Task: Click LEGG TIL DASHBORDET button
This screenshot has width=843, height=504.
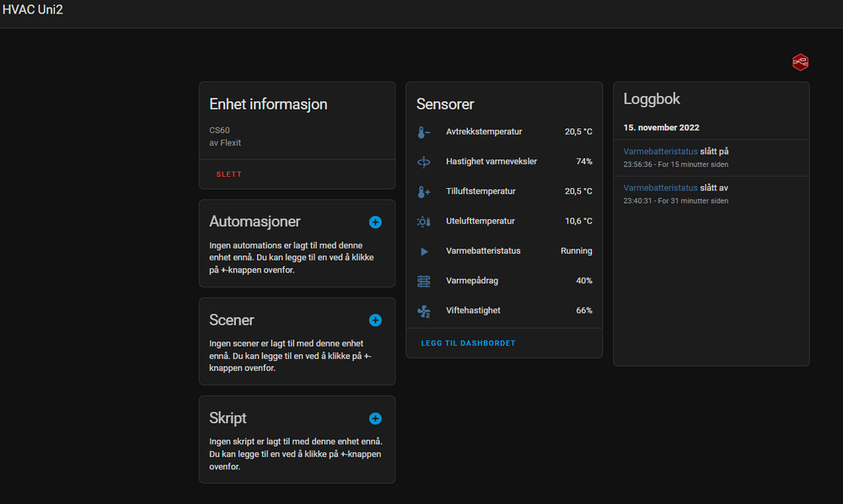Action: [x=468, y=343]
